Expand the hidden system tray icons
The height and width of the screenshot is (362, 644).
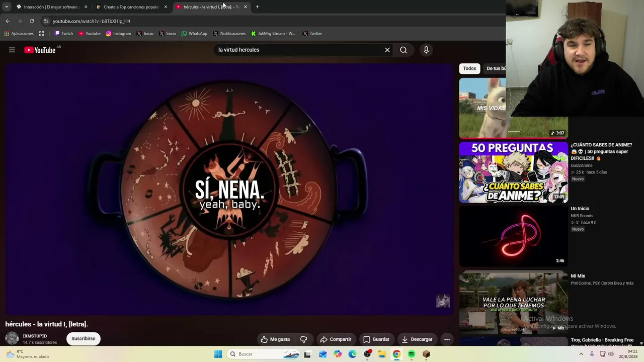coord(581,354)
